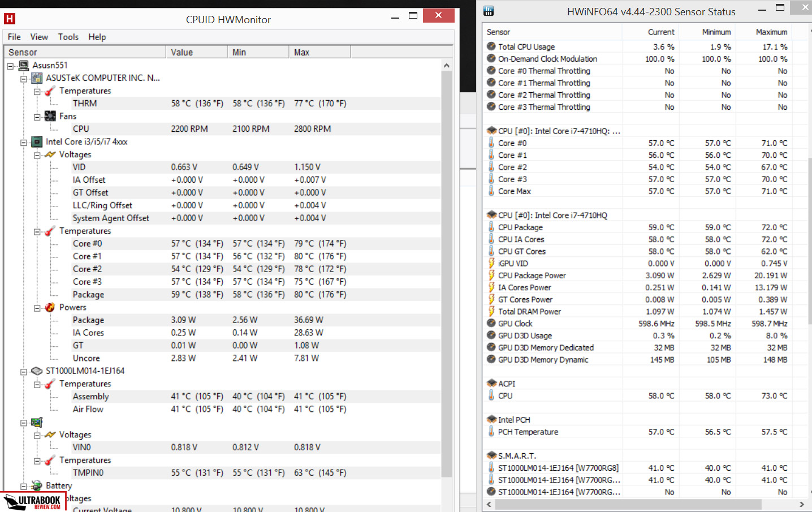Click the Core #0 Thermal Throttling icon
The image size is (812, 512).
(x=491, y=71)
